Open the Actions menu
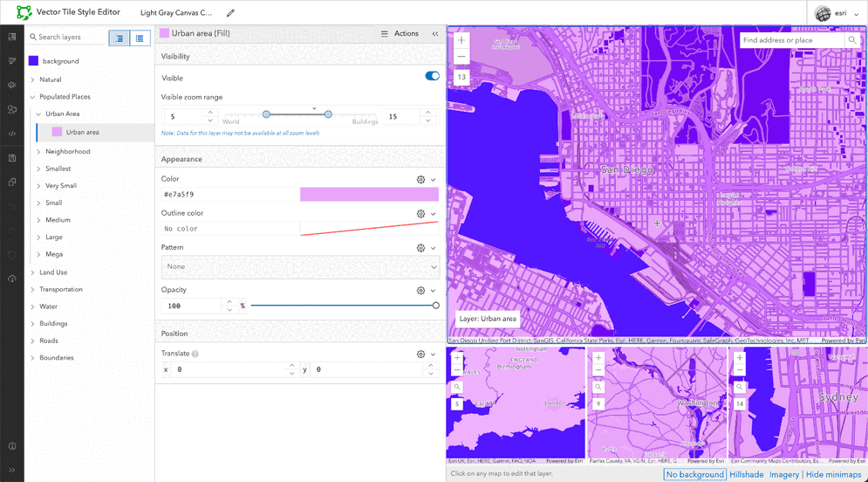This screenshot has height=482, width=868. (x=400, y=34)
